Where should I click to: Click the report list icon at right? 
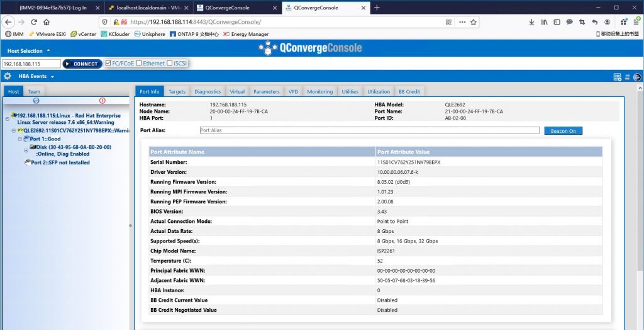pos(618,77)
